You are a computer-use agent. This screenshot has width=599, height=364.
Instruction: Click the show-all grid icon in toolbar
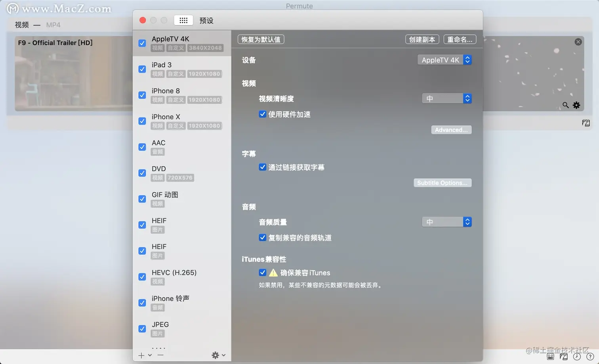pos(183,20)
